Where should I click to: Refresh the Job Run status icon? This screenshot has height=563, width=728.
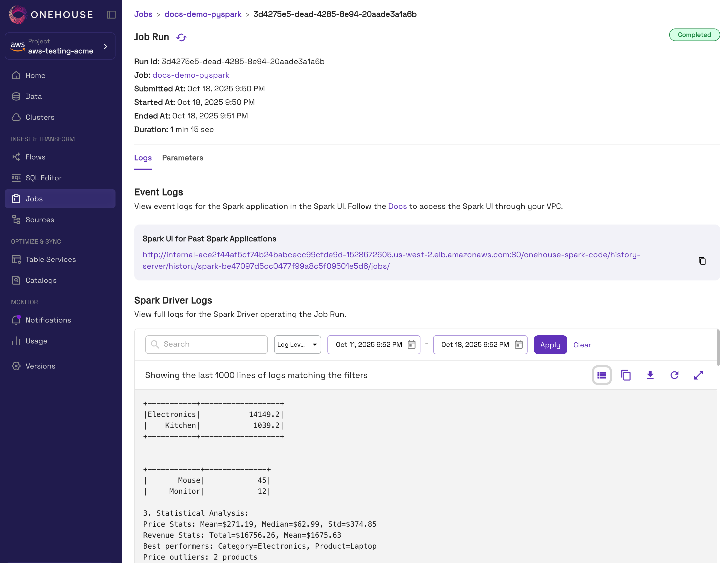[x=181, y=37]
